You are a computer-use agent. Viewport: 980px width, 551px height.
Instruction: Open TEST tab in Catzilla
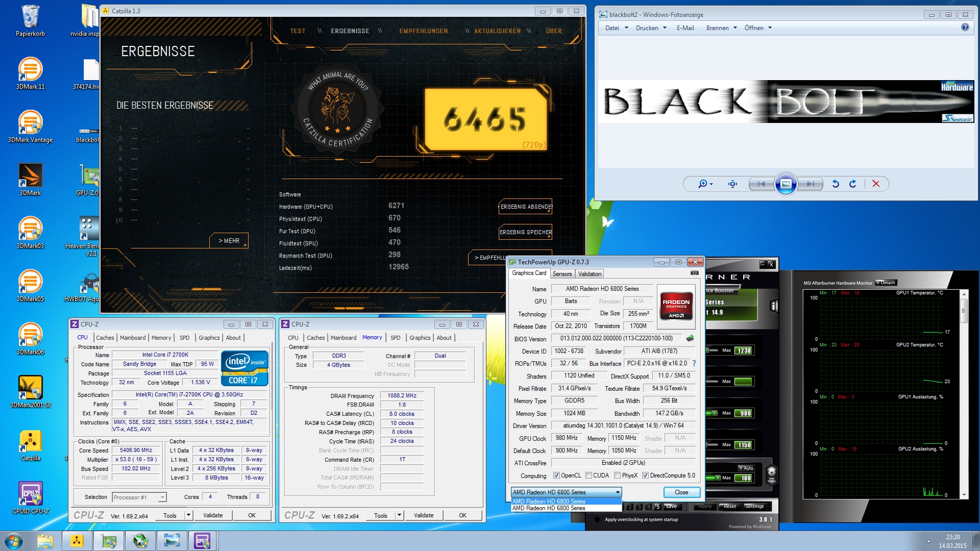click(x=298, y=31)
